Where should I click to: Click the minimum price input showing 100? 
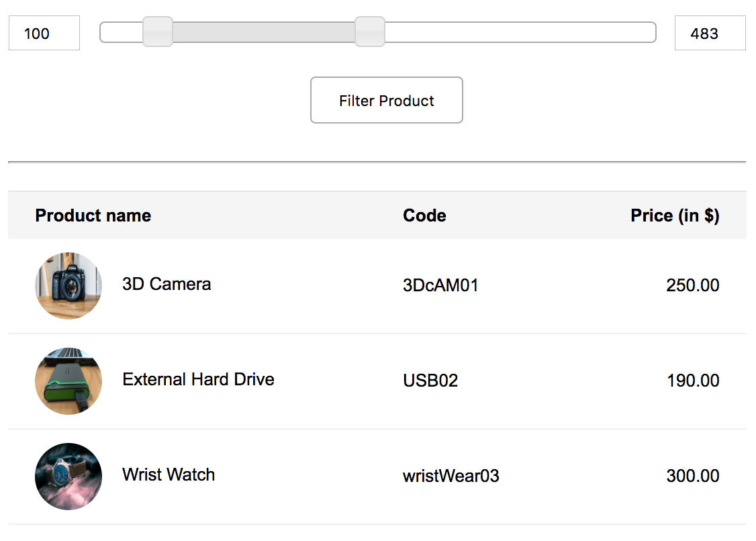44,33
